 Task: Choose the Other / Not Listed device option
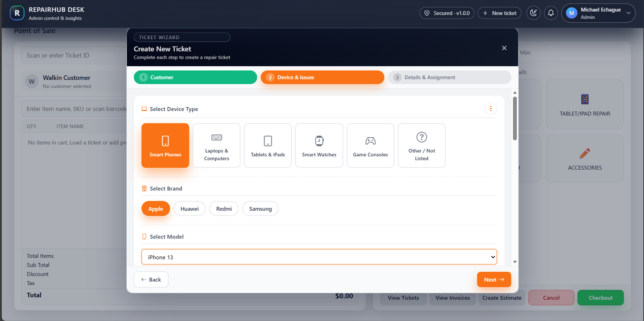pyautogui.click(x=421, y=145)
